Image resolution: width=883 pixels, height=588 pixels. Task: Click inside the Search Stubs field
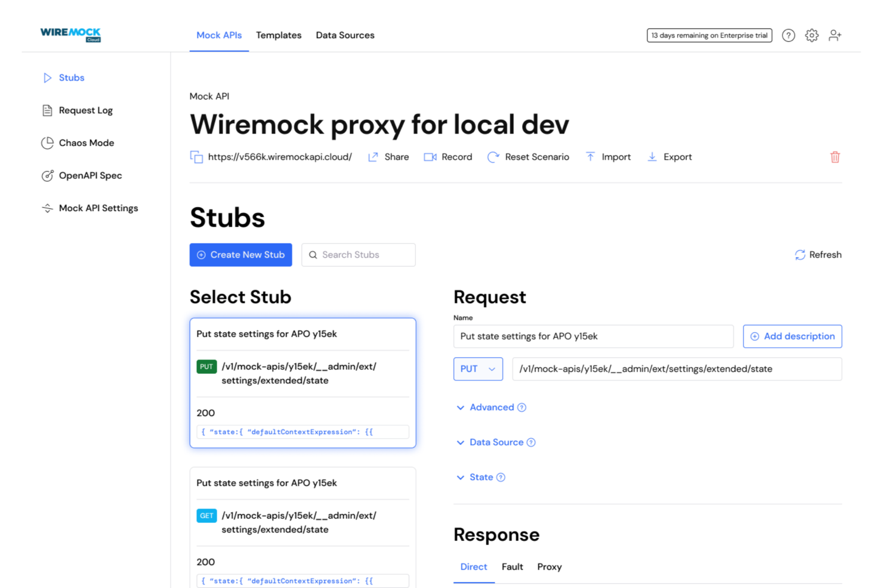pos(358,255)
